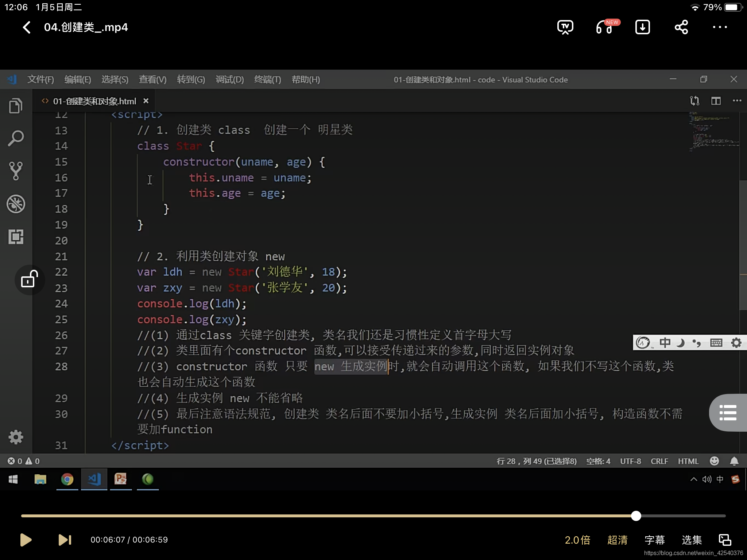Open VS Code Search panel
The image size is (747, 560).
[16, 138]
